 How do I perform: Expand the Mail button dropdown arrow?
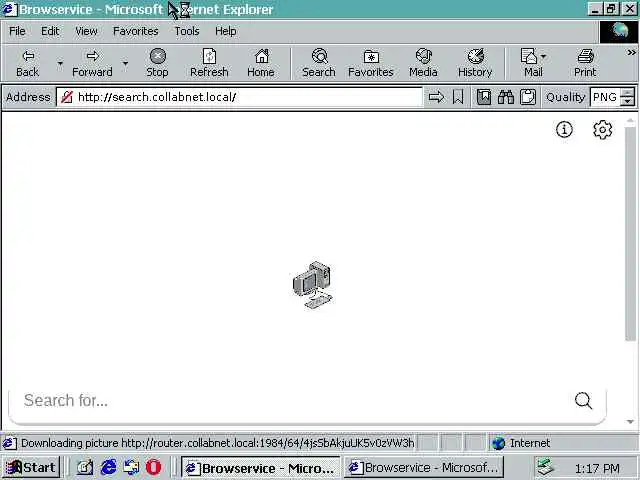(543, 56)
